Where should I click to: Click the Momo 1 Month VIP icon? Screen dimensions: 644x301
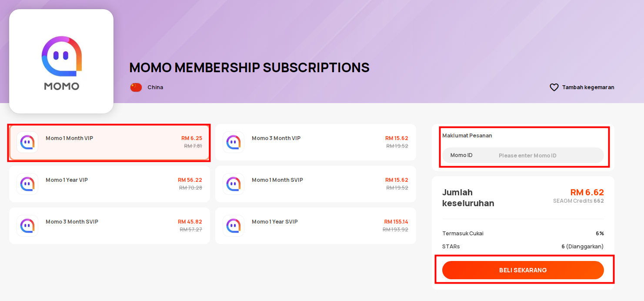tap(27, 142)
